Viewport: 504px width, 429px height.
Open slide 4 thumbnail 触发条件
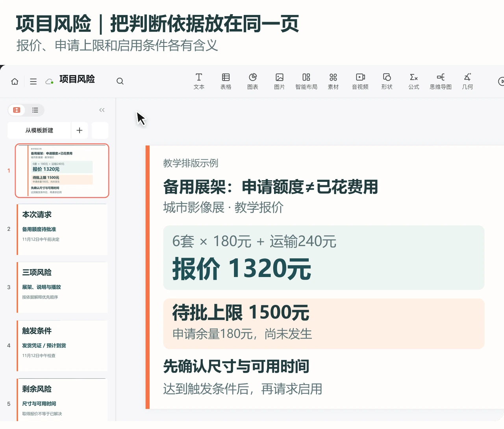pyautogui.click(x=62, y=346)
